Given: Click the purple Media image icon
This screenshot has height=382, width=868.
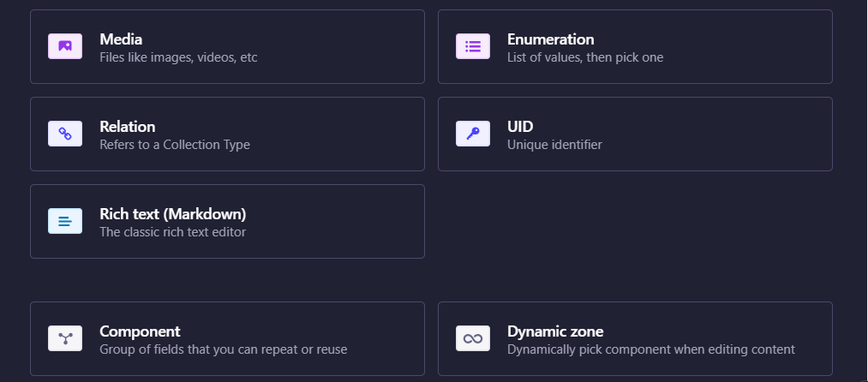Looking at the screenshot, I should tap(65, 46).
